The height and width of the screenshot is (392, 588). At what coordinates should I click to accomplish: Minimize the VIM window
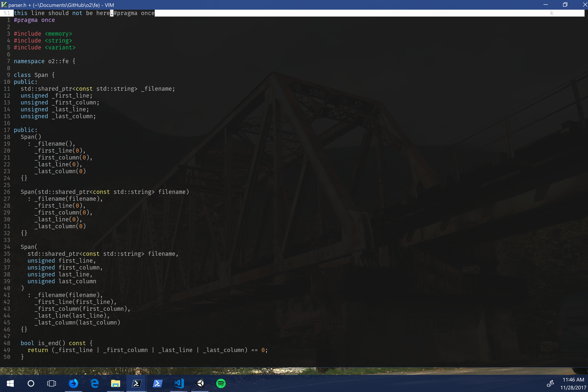[545, 5]
